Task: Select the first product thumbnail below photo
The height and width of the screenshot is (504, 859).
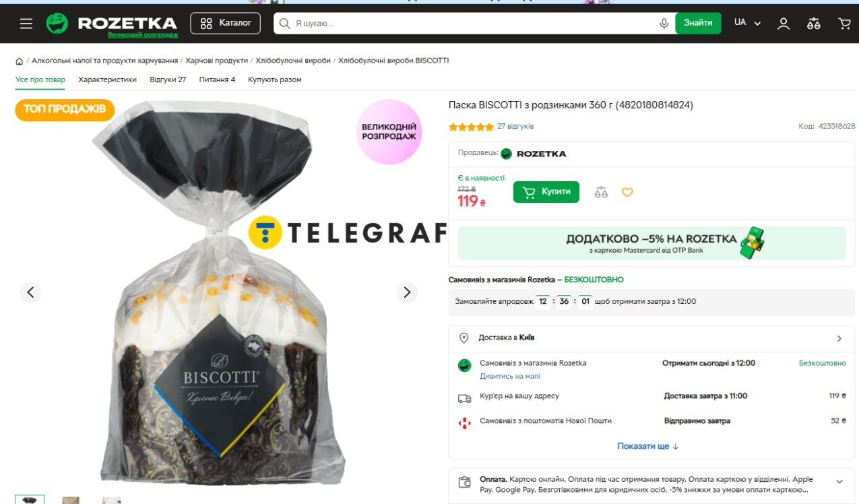Action: (x=30, y=500)
